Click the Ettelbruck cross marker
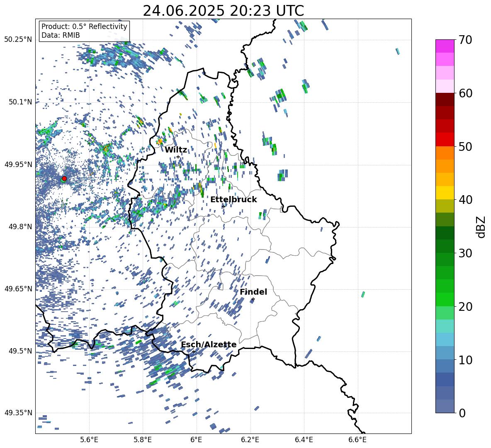The width and height of the screenshot is (491, 448). point(223,206)
